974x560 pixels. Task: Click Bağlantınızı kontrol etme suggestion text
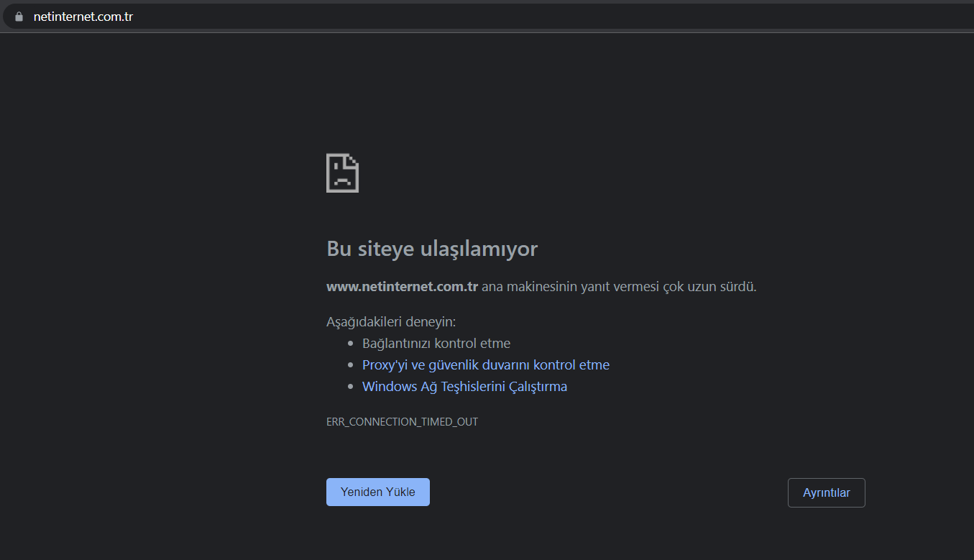click(x=436, y=344)
